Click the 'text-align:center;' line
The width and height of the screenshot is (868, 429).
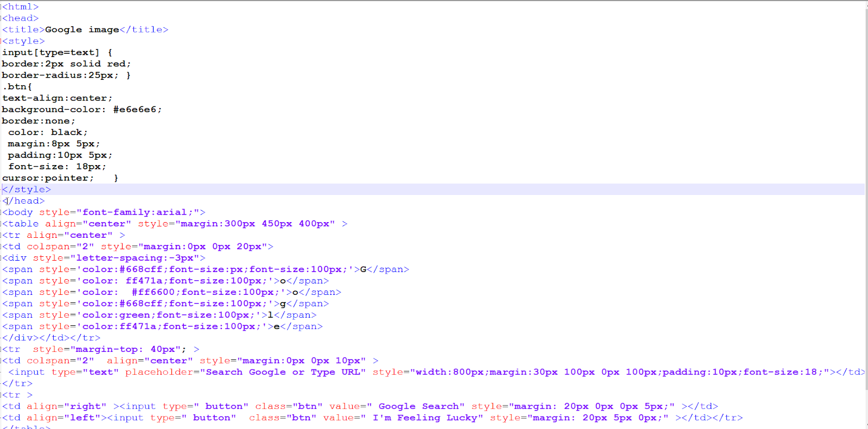58,98
